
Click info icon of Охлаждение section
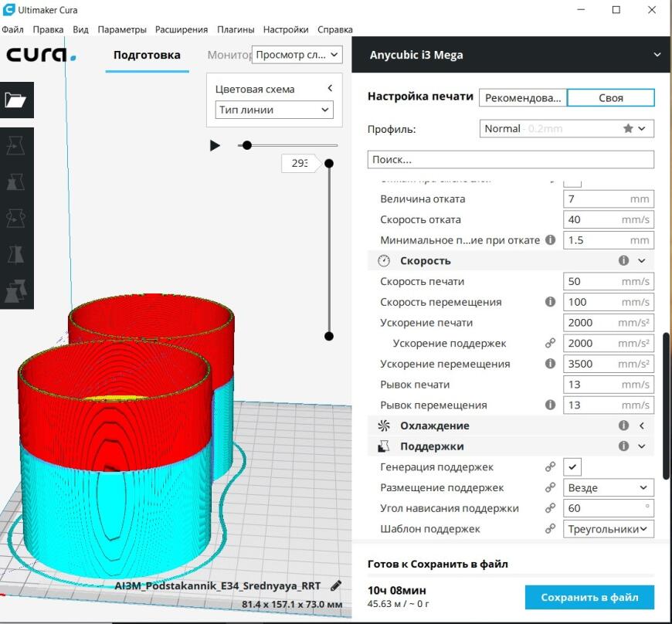(623, 426)
